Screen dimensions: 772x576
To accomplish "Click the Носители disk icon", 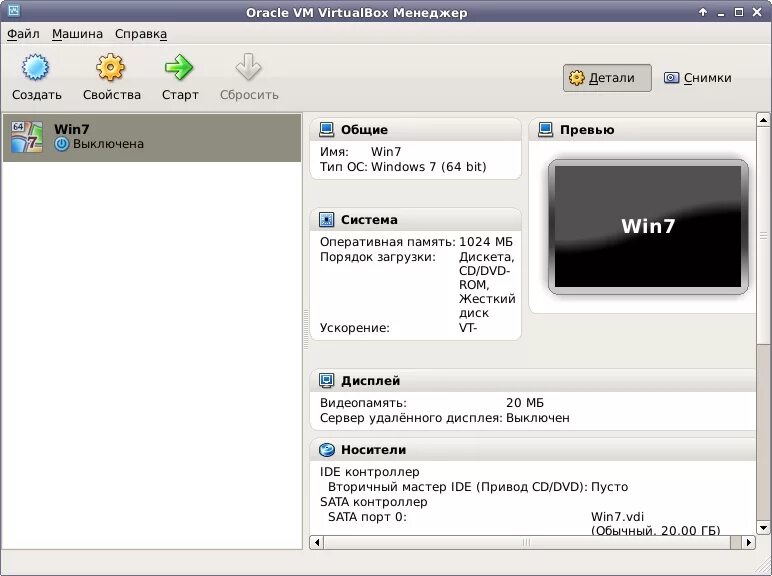I will pyautogui.click(x=326, y=449).
